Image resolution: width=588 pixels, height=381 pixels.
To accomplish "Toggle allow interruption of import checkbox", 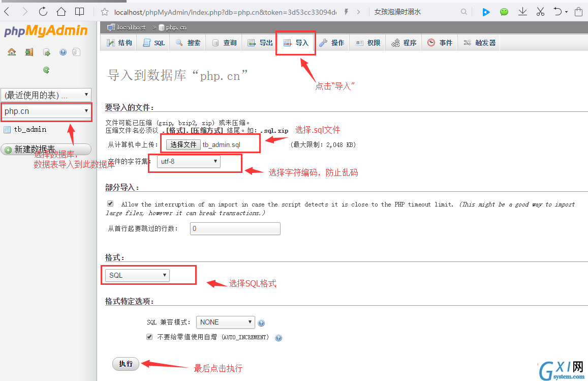I will click(x=110, y=203).
